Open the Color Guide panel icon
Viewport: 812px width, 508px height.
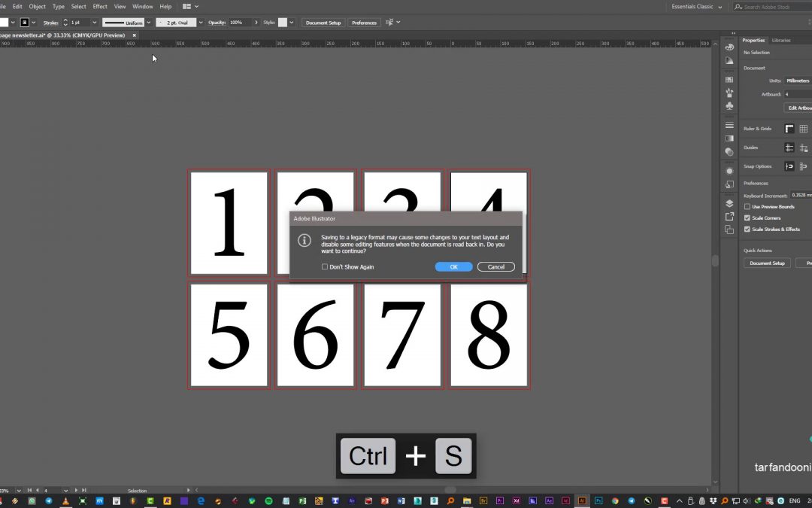729,60
